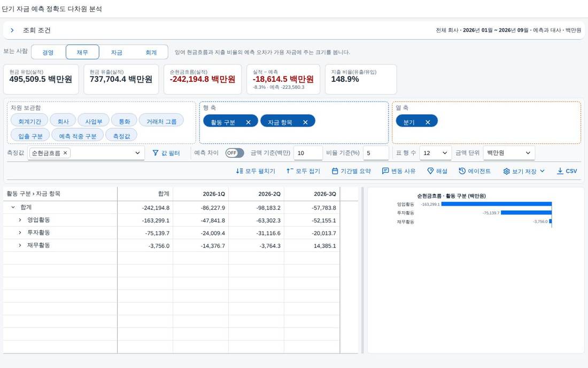This screenshot has width=588, height=368.
Task: Collapse the 합계 tree row
Action: tap(13, 207)
